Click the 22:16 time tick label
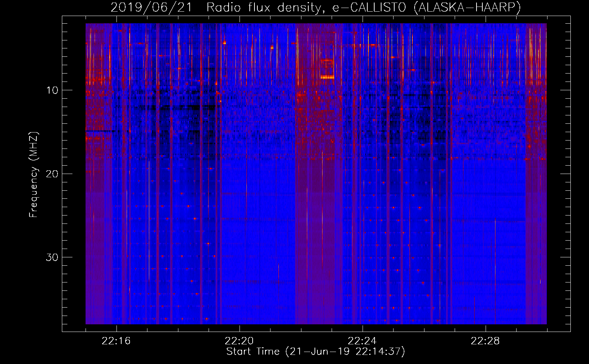The width and height of the screenshot is (589, 364). (x=116, y=341)
